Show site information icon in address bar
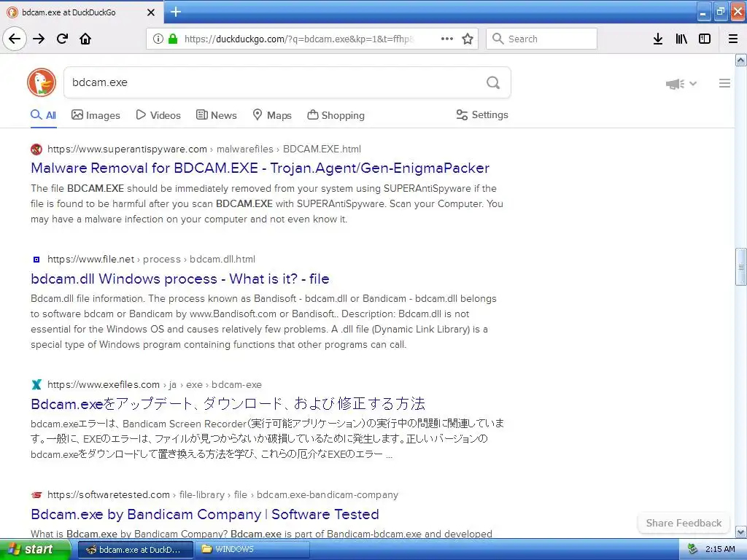The height and width of the screenshot is (560, 747). tap(158, 39)
